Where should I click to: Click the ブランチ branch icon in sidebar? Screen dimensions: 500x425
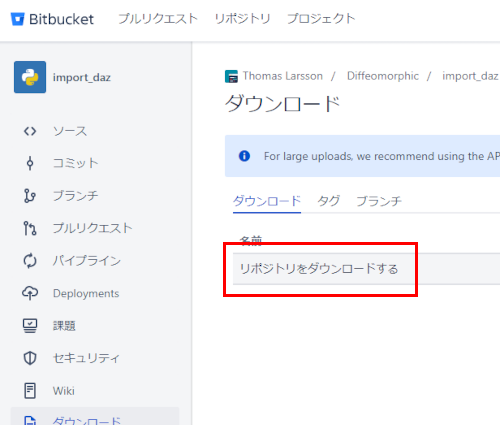tap(30, 196)
